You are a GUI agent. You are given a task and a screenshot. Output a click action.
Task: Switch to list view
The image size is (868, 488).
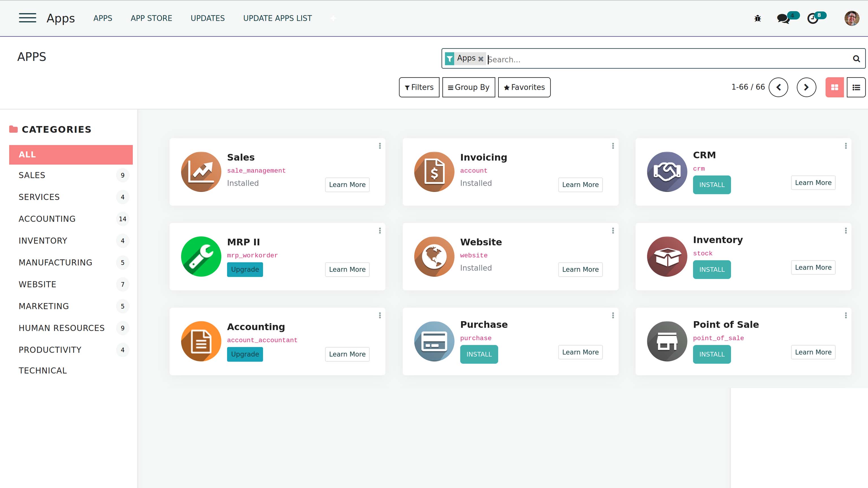point(856,87)
